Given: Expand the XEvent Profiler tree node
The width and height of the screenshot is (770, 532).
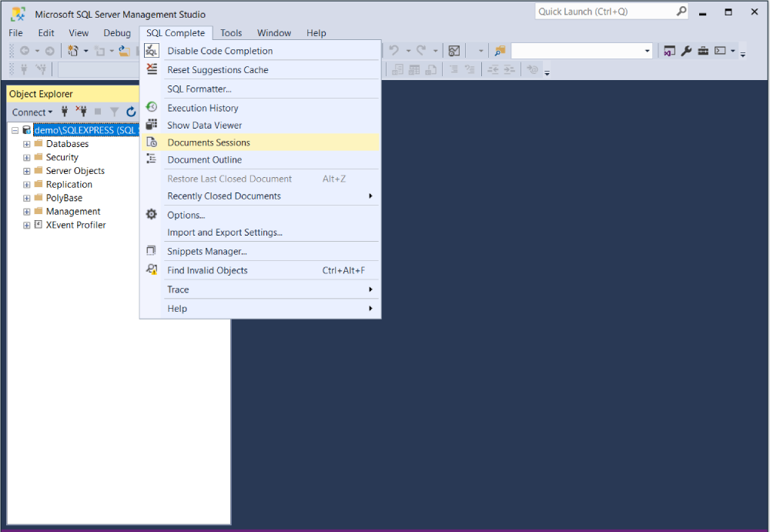Looking at the screenshot, I should coord(26,225).
